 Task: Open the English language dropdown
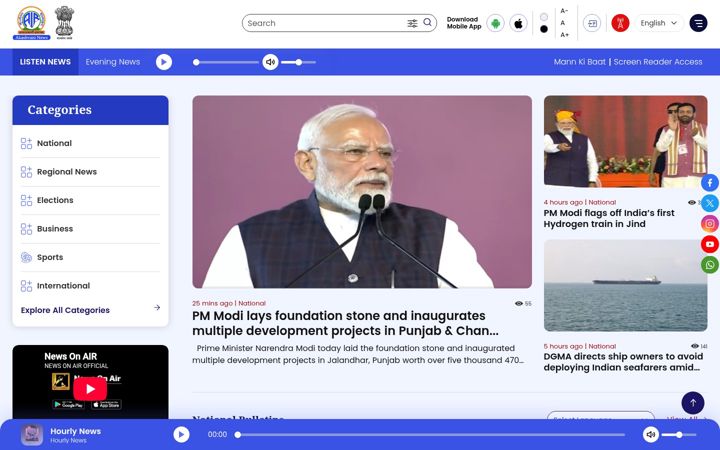coord(659,23)
